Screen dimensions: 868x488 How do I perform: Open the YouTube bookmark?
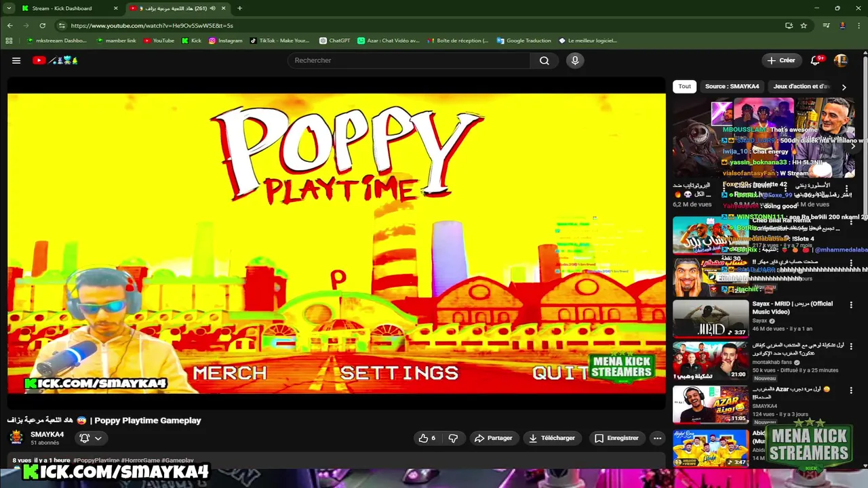point(159,41)
